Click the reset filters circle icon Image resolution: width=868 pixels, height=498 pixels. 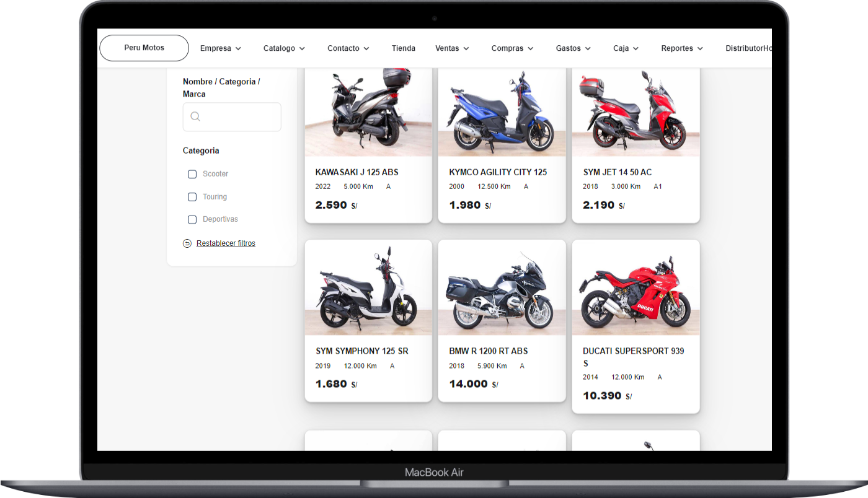point(187,243)
